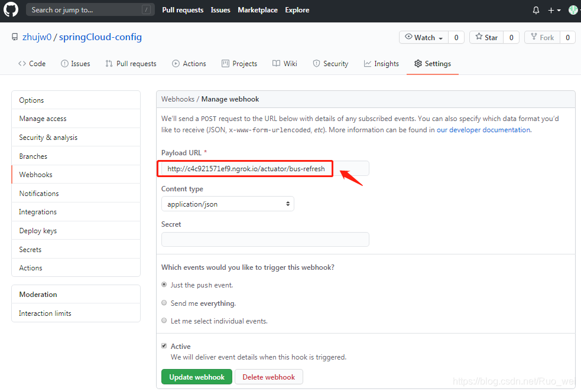Select Just the push event radio
The height and width of the screenshot is (392, 581).
164,285
